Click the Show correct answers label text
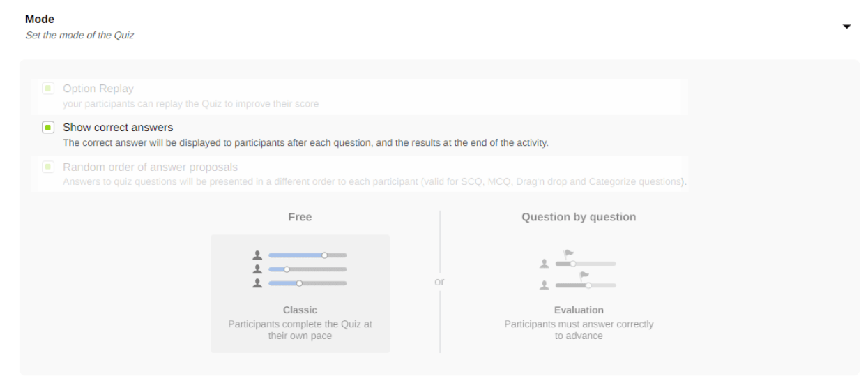Screen dimensions: 868x390 coord(118,128)
